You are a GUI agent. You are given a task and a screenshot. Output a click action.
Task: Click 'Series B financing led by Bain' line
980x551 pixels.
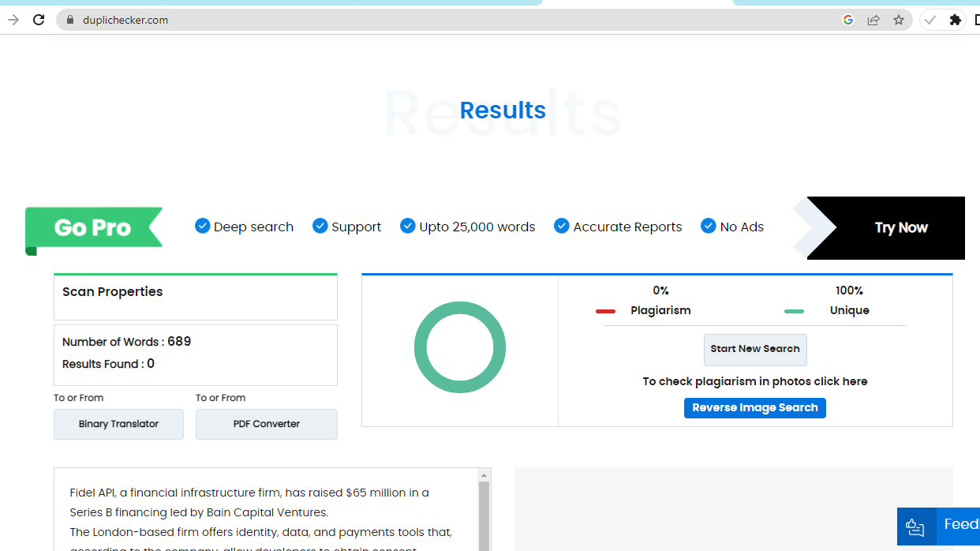point(199,512)
